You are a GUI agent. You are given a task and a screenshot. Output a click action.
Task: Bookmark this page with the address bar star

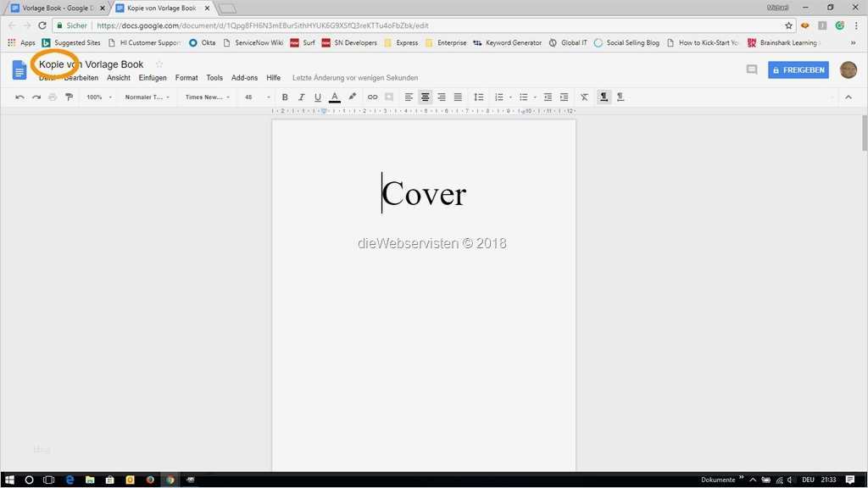tap(789, 25)
